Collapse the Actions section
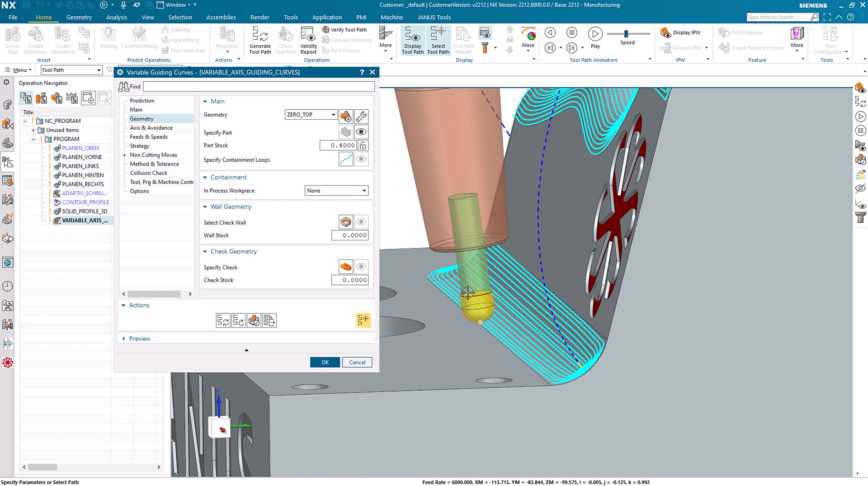 124,305
